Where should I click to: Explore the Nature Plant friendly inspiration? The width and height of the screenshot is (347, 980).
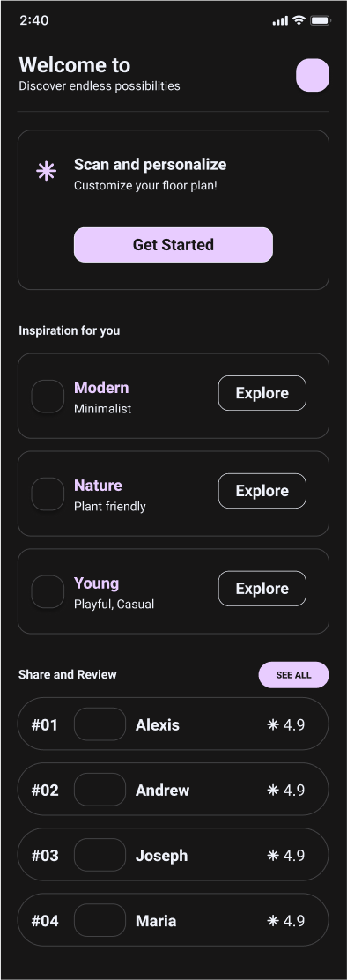tap(262, 491)
